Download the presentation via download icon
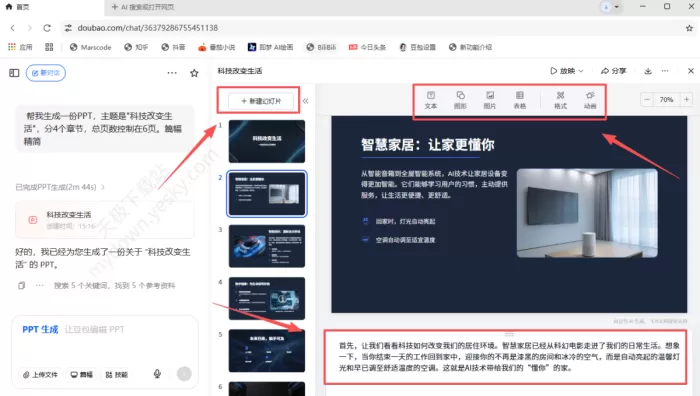The height and width of the screenshot is (396, 700). (648, 71)
